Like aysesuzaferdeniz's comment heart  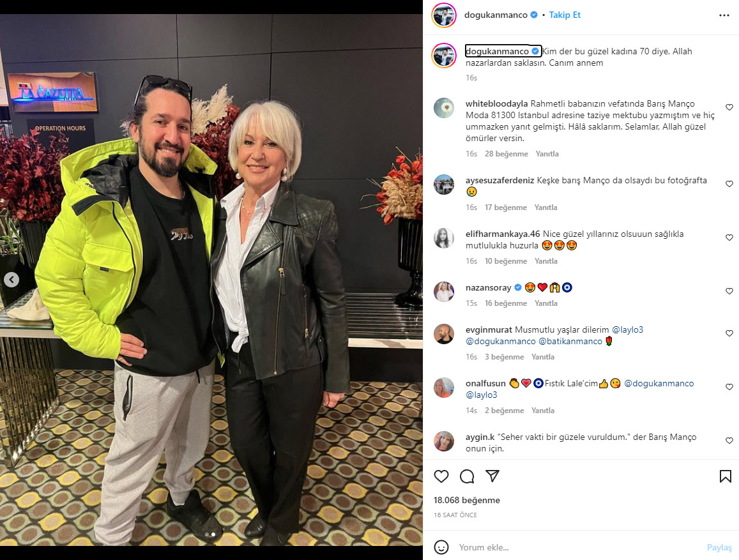pyautogui.click(x=729, y=184)
